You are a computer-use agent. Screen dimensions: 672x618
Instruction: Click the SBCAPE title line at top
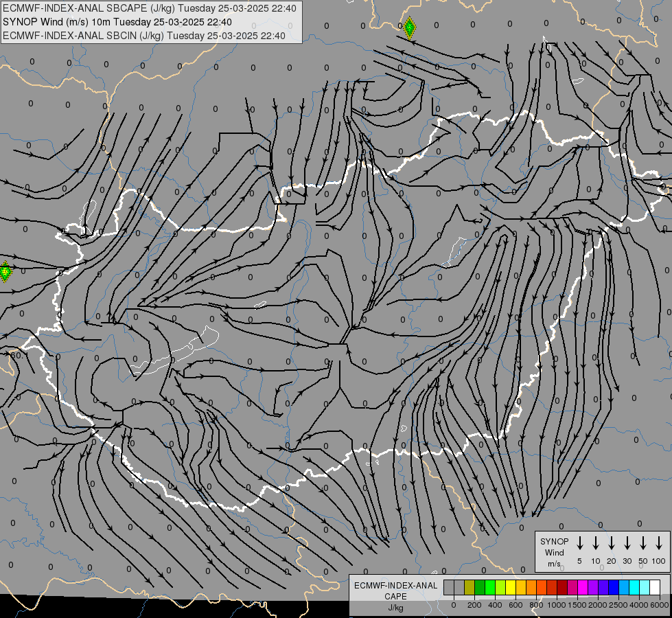pyautogui.click(x=149, y=8)
